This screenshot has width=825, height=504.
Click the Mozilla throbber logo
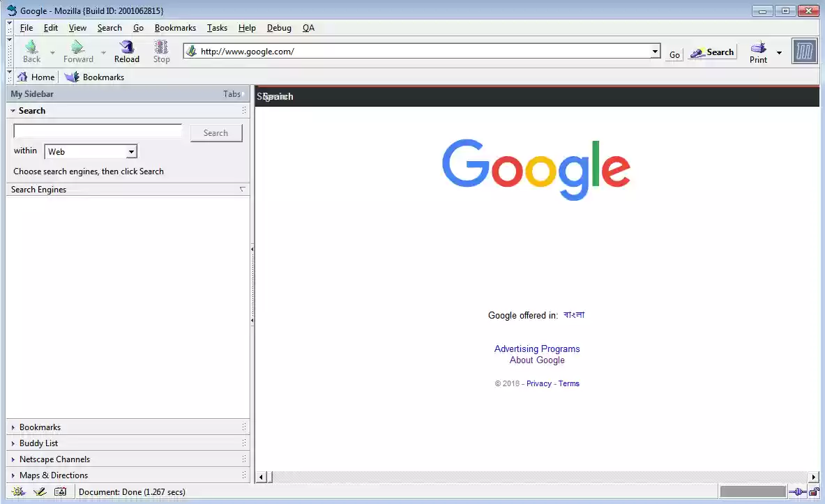804,50
